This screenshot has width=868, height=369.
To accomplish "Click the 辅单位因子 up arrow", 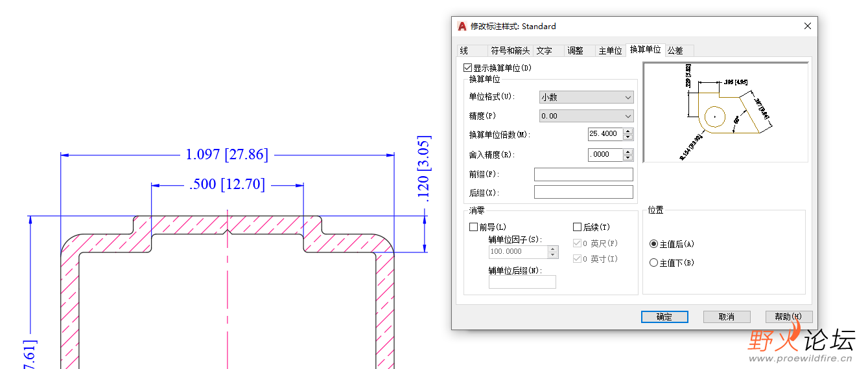I will pos(553,249).
